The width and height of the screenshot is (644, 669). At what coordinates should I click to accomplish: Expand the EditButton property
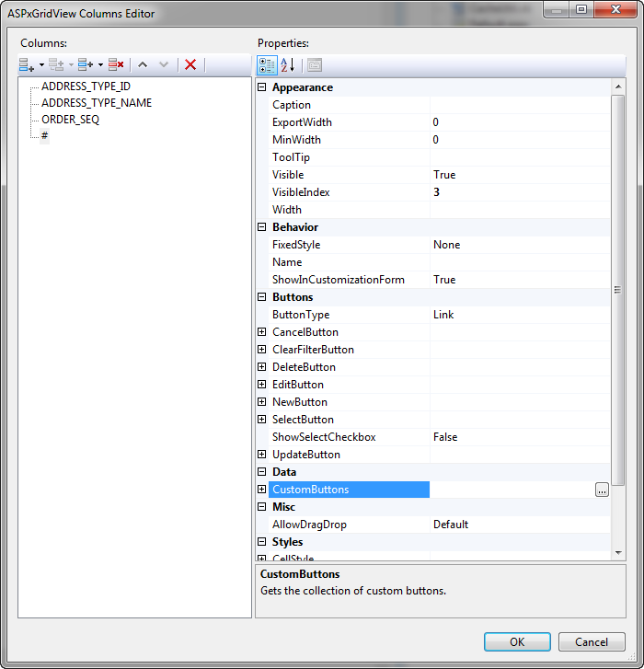click(x=262, y=385)
